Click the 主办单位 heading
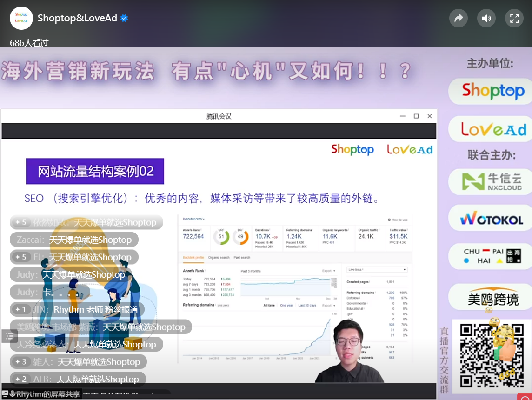The width and height of the screenshot is (532, 400). pos(490,63)
